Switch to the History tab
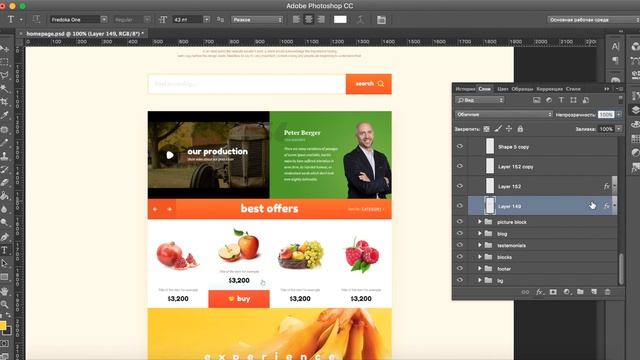This screenshot has width=640, height=360. [x=465, y=89]
